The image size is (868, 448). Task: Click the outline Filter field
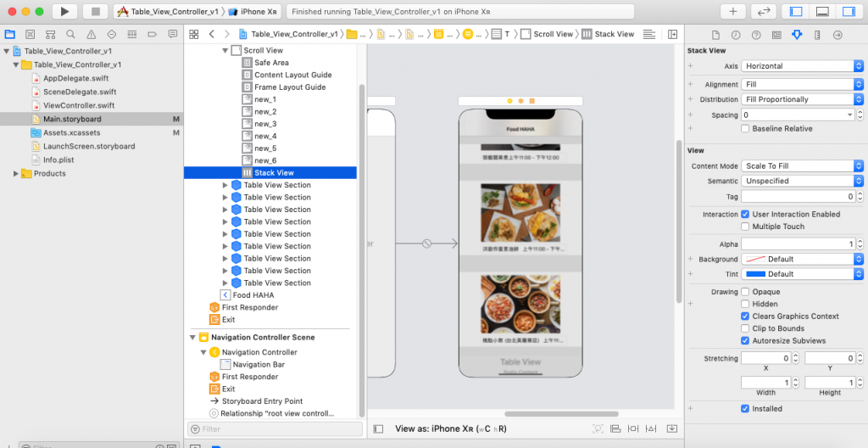(x=275, y=428)
